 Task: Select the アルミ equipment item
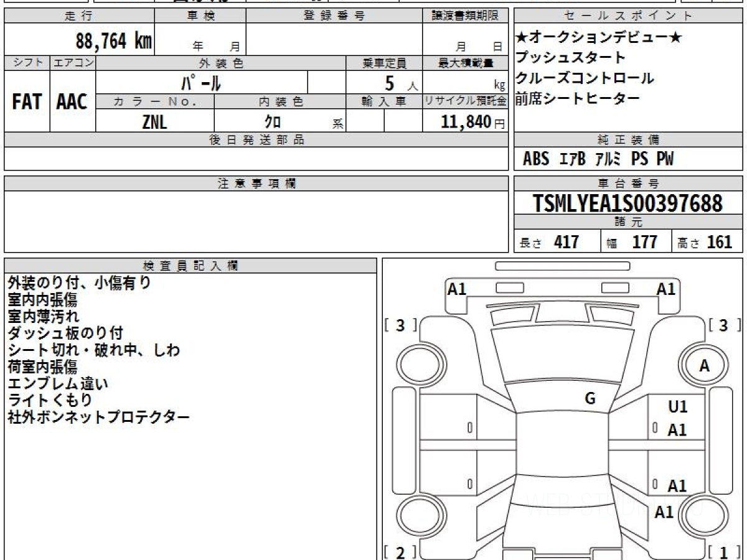tap(608, 159)
